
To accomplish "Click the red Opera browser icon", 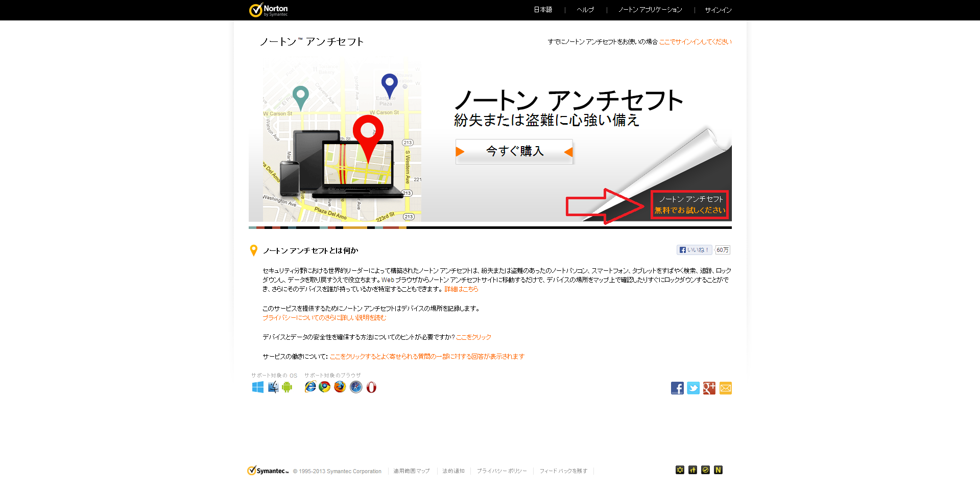I will 371,387.
